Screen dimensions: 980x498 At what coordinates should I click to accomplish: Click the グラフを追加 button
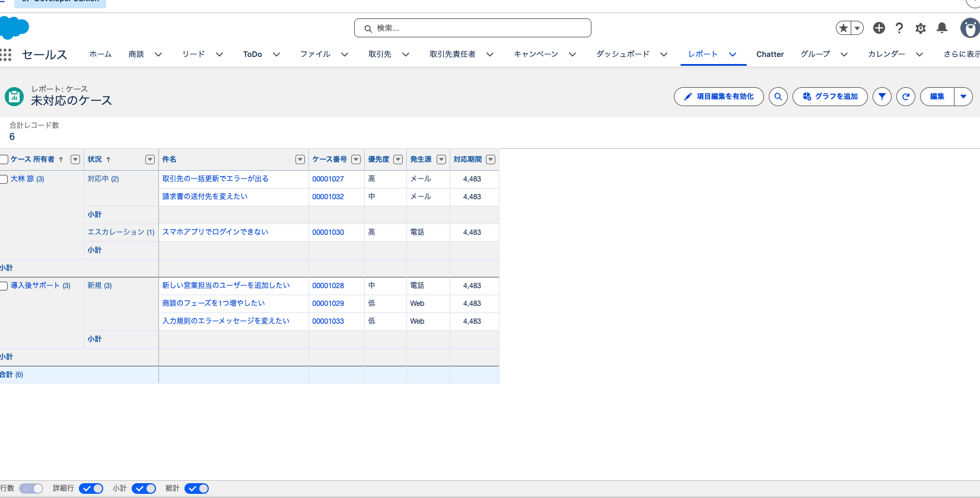[830, 97]
